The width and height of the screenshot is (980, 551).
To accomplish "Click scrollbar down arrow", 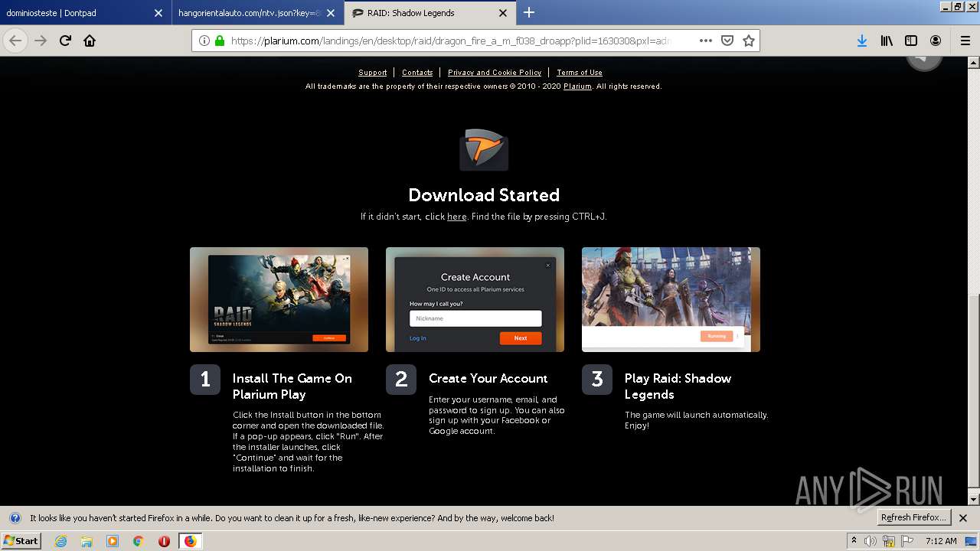I will [974, 500].
